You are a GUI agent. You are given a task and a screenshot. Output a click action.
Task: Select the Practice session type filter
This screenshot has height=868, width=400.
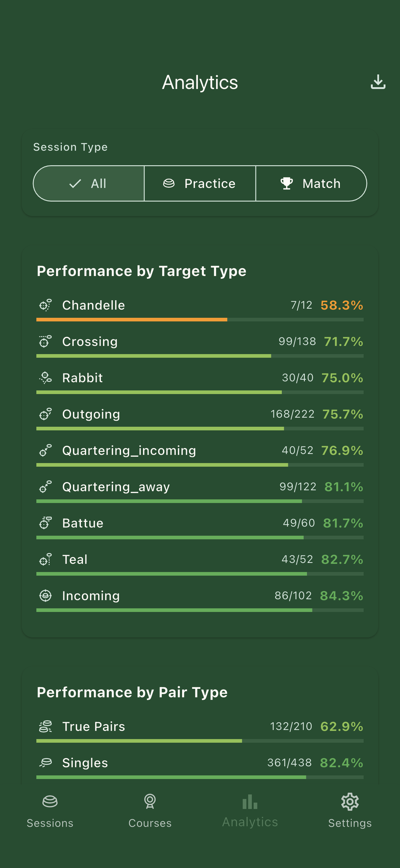[x=200, y=183]
